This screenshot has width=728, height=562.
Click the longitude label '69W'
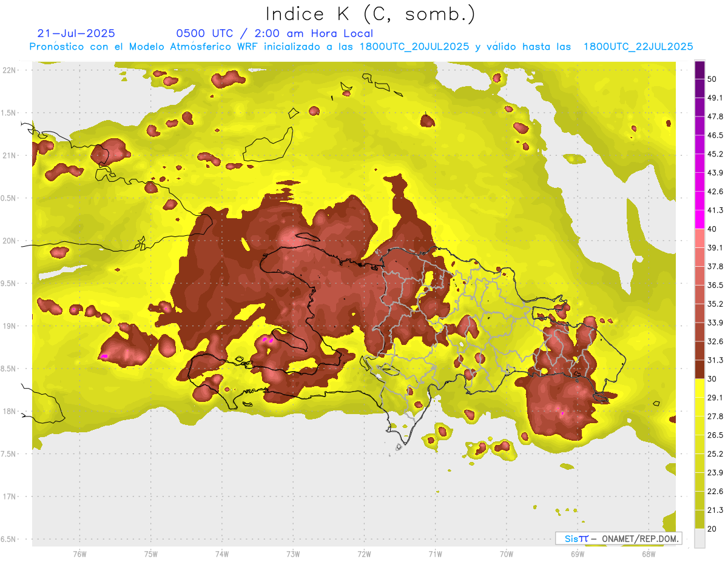pyautogui.click(x=578, y=554)
